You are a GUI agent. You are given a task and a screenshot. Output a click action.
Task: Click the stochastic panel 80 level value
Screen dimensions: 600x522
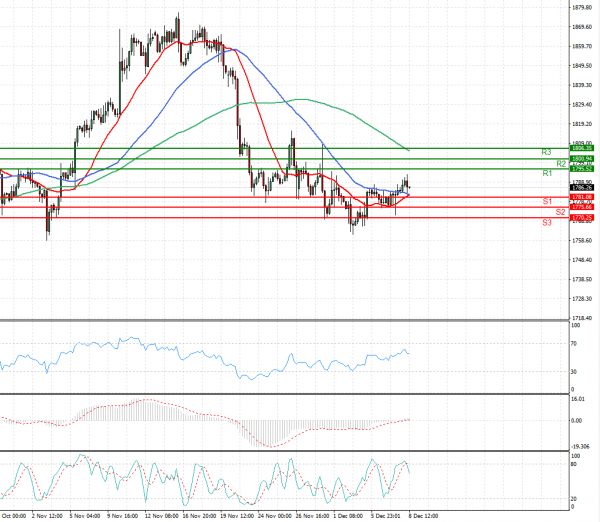(574, 464)
